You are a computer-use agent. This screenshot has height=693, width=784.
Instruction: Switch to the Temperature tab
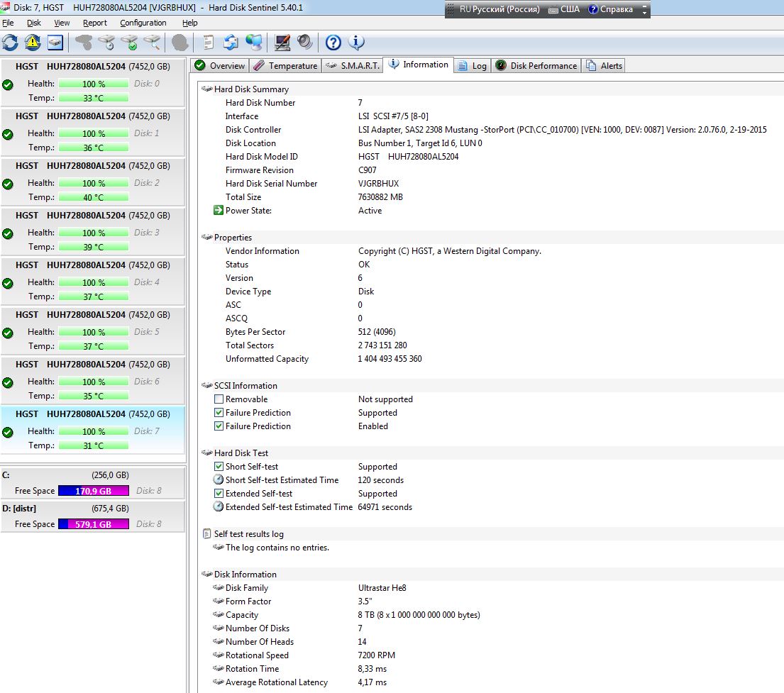click(285, 65)
